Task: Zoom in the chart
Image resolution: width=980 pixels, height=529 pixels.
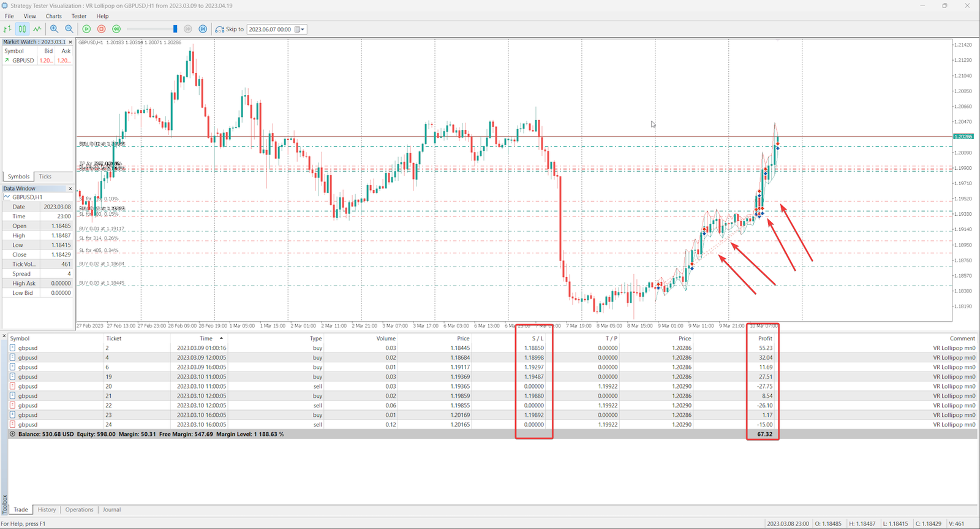Action: (x=55, y=29)
